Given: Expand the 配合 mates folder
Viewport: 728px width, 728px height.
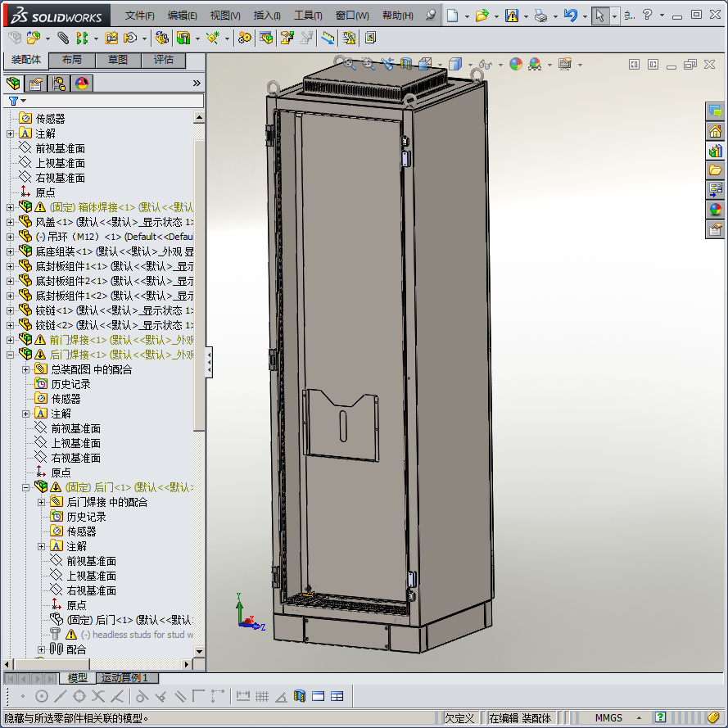Looking at the screenshot, I should click(x=41, y=649).
